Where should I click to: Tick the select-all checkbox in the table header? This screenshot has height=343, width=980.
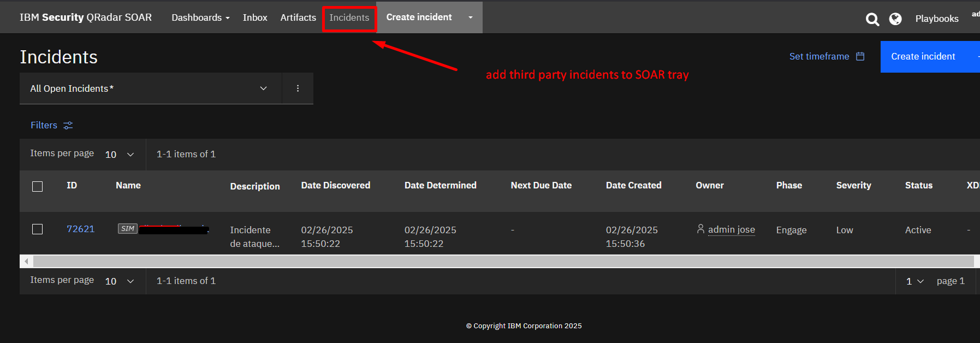[37, 186]
